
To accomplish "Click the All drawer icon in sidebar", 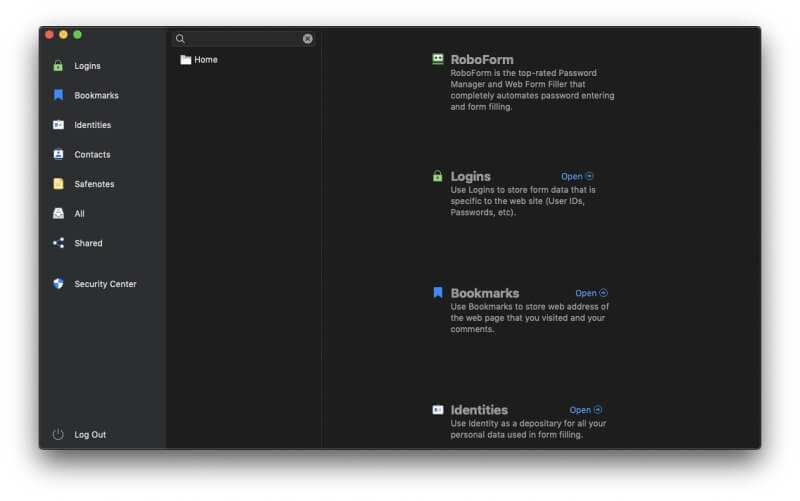I will (x=58, y=213).
